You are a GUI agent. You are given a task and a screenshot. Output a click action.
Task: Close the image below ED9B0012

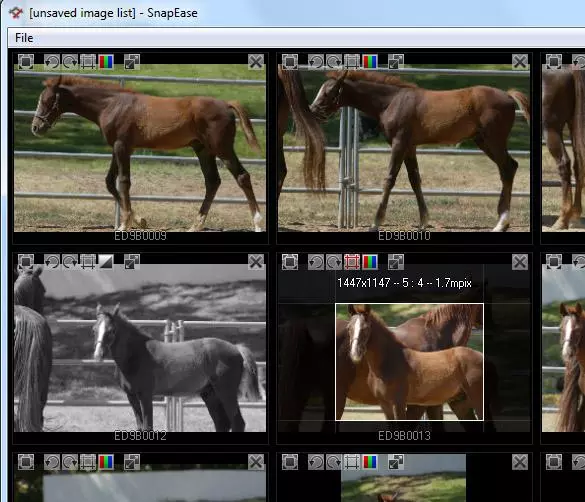click(x=256, y=462)
